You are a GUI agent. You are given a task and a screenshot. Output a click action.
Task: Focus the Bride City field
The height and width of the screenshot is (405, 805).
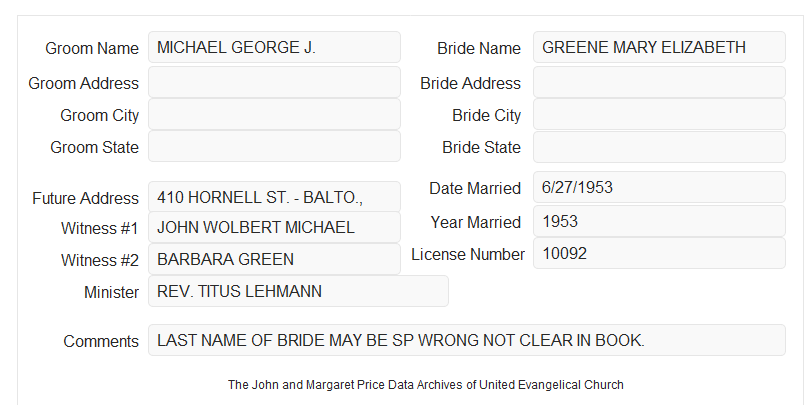(x=659, y=114)
